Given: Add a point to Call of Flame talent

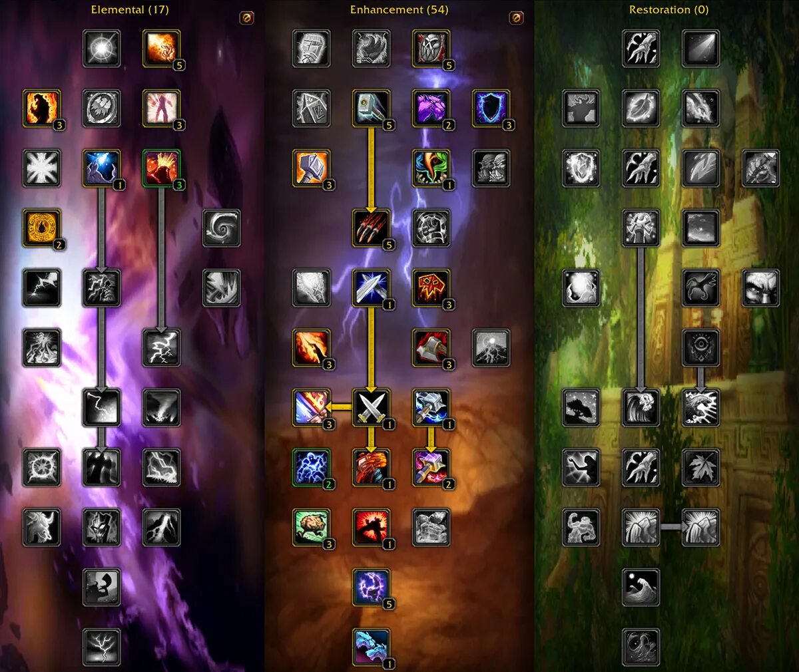Looking at the screenshot, I should pyautogui.click(x=42, y=108).
